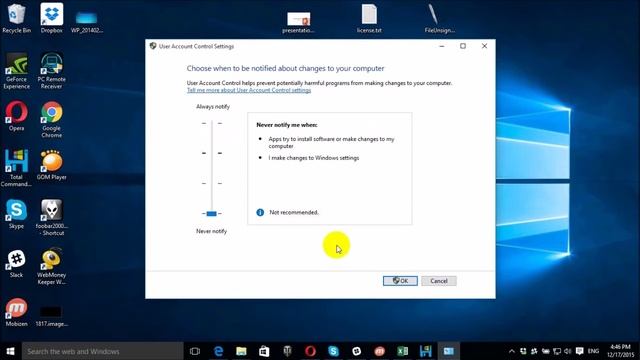Click the UAC shield icon in title bar
Screen dimensions: 640x360
coord(153,46)
